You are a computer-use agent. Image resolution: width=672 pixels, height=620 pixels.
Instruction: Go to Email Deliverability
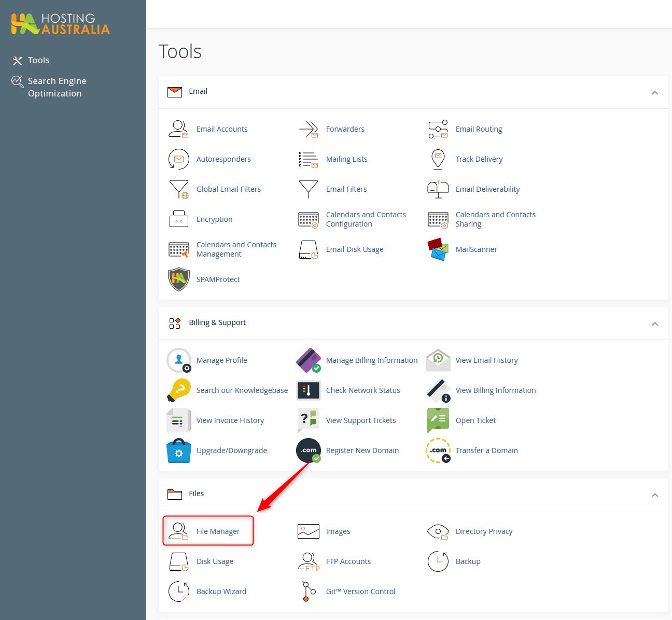tap(487, 189)
